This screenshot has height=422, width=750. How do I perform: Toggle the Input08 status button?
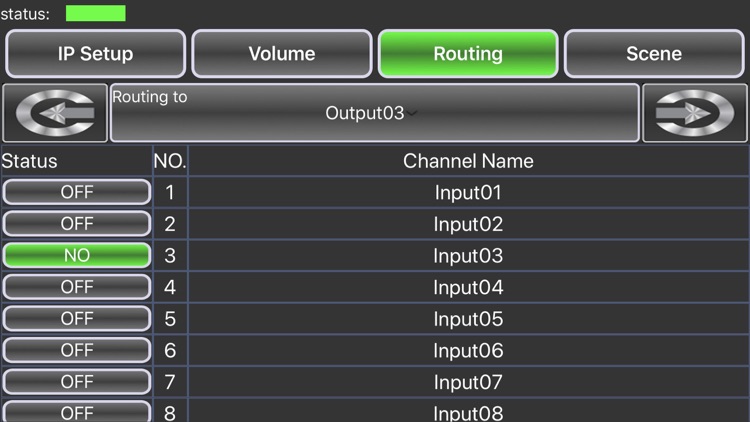point(77,411)
